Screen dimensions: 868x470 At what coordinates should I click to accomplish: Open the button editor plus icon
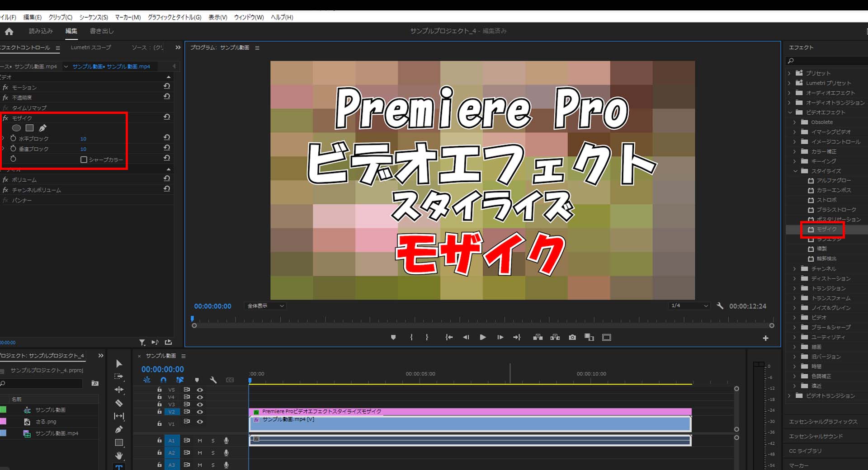point(765,338)
